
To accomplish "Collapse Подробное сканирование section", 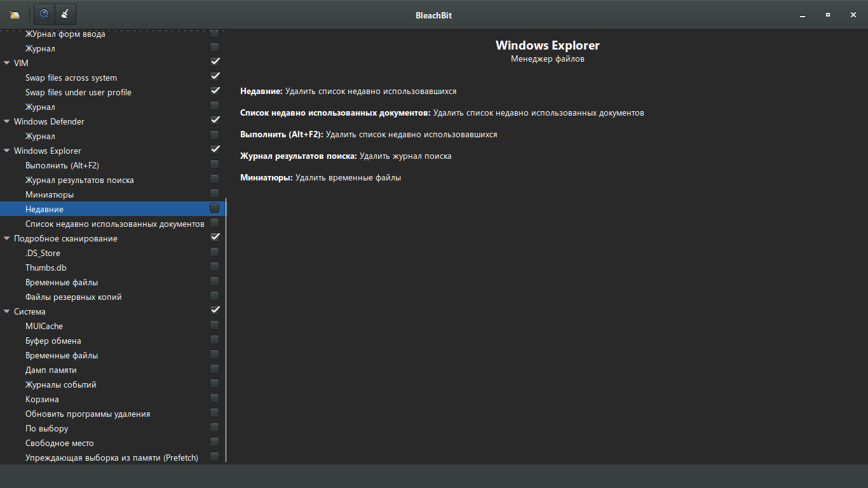I will tap(6, 238).
